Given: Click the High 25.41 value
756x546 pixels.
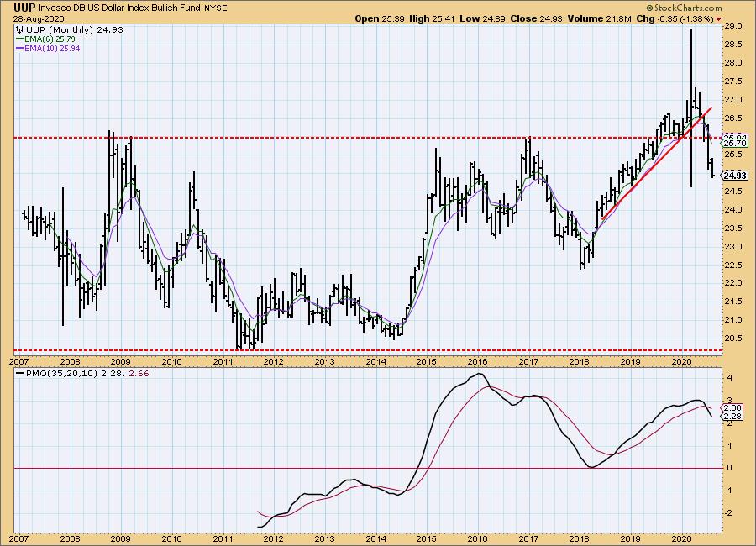Looking at the screenshot, I should point(432,18).
